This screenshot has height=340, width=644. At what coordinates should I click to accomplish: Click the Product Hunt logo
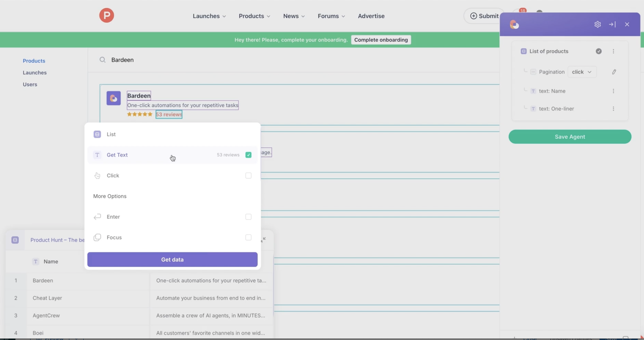click(106, 15)
